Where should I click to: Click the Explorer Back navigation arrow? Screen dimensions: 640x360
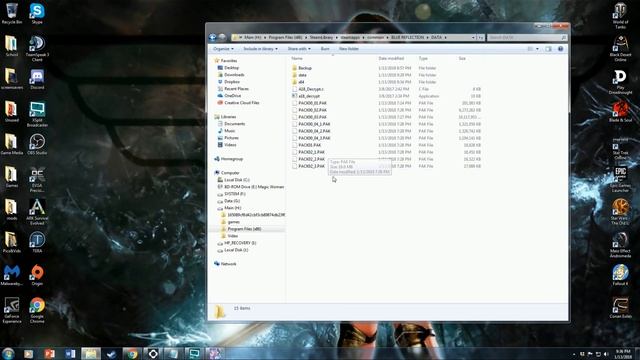coord(212,37)
